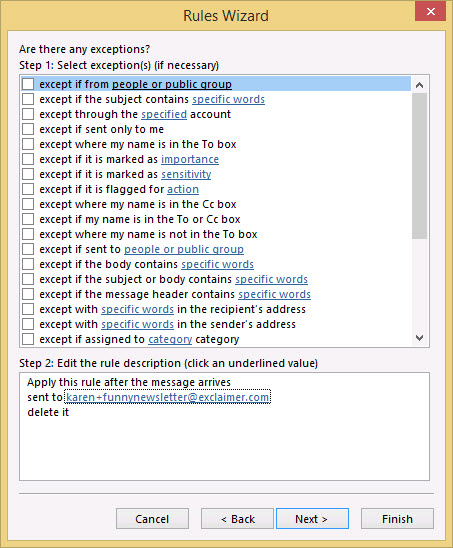Open 'people or public group' link in from exception
The image size is (453, 548).
(172, 84)
